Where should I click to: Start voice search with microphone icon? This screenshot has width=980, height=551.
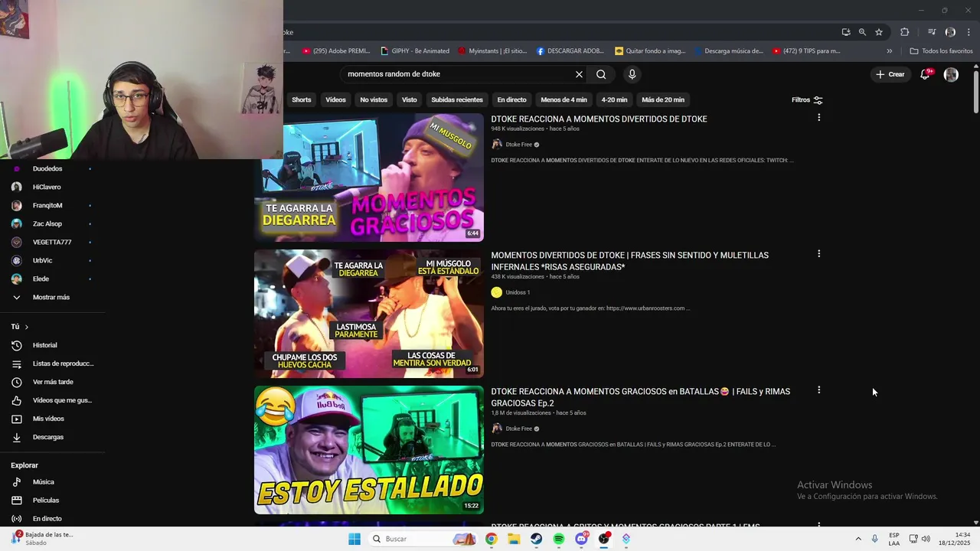[x=632, y=74]
